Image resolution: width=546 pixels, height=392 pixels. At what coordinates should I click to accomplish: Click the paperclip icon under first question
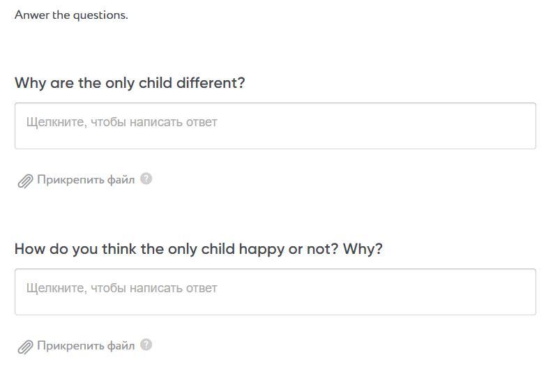[x=25, y=181]
